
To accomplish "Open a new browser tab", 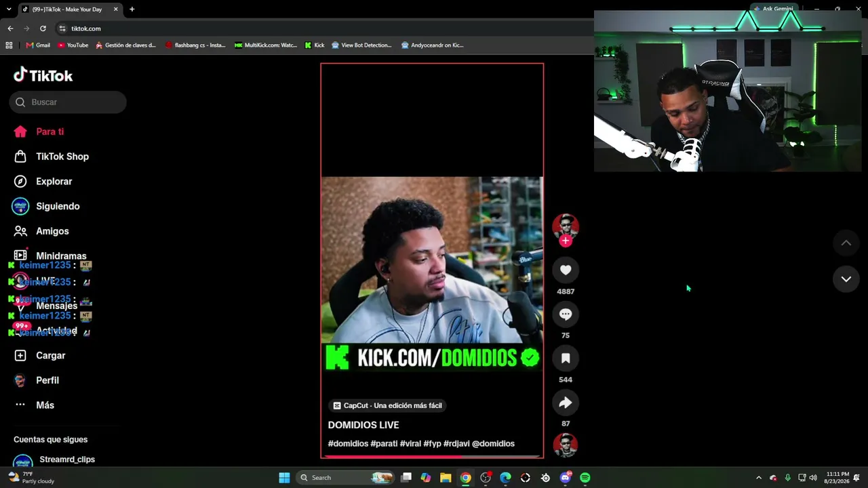I will point(132,9).
